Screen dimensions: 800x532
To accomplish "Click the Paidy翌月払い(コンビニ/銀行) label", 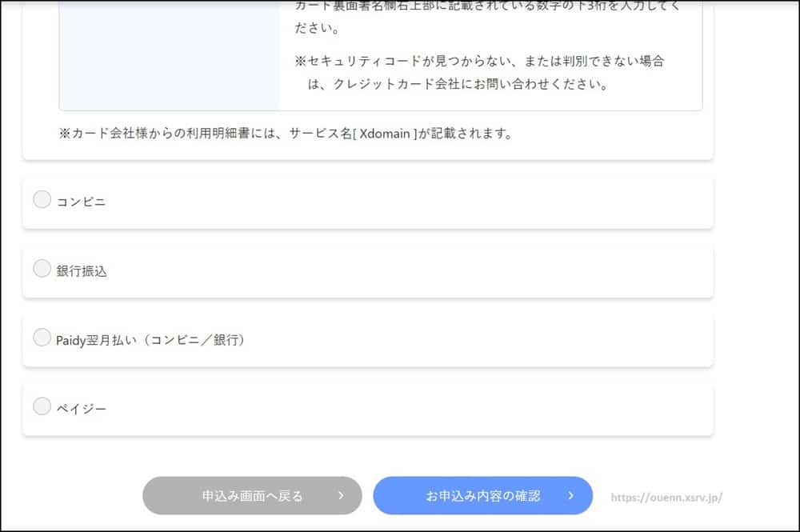I will point(150,340).
